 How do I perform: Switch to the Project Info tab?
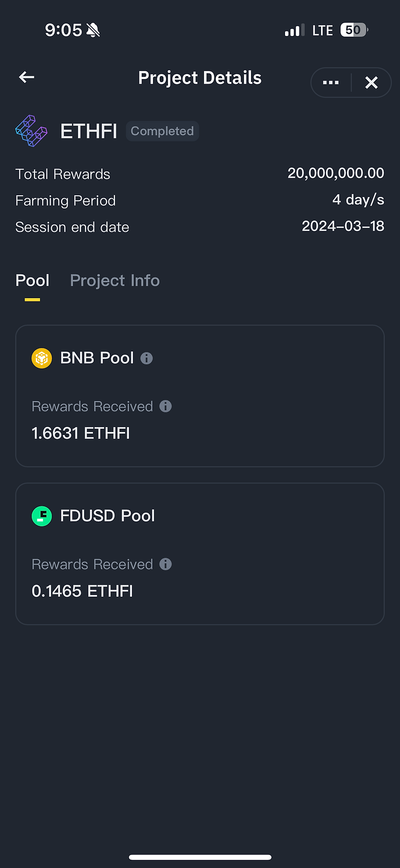(x=114, y=280)
